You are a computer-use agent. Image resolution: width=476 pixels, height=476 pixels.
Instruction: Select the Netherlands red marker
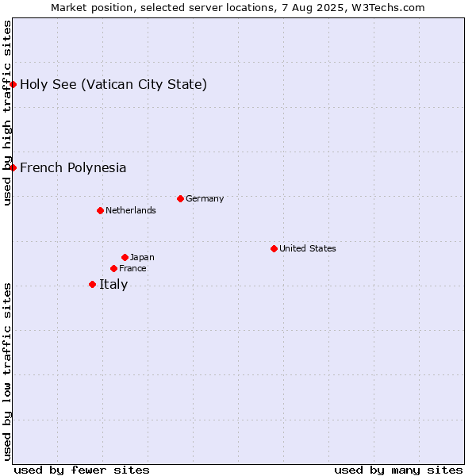pos(101,211)
